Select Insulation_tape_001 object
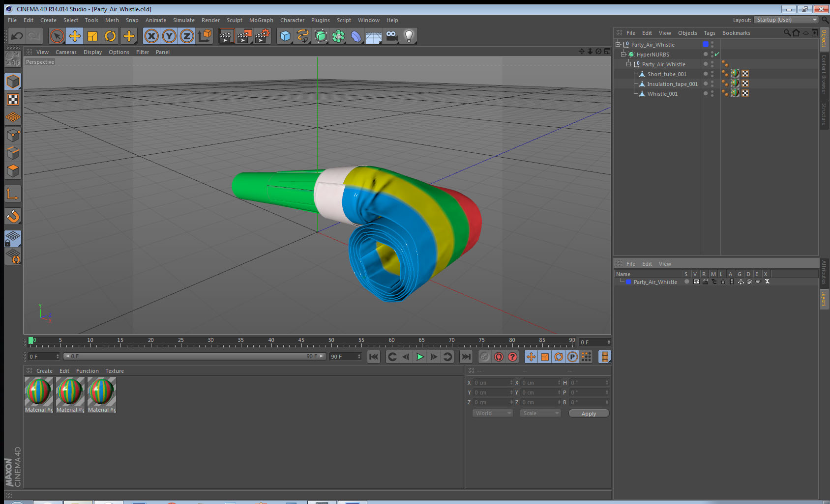The height and width of the screenshot is (504, 830). click(x=672, y=84)
